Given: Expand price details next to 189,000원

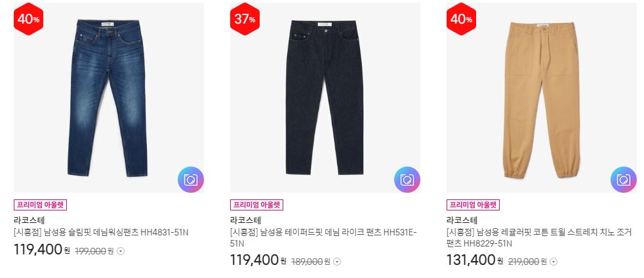Looking at the screenshot, I should click(337, 261).
